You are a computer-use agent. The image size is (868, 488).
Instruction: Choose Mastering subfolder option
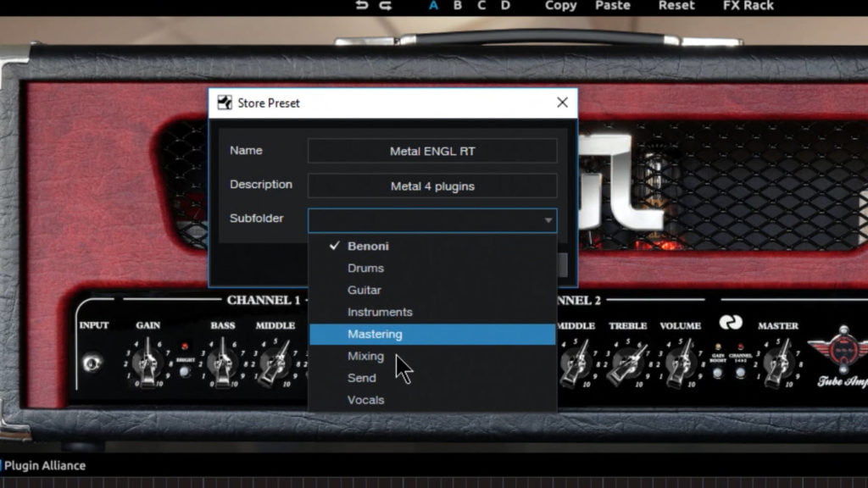click(432, 334)
